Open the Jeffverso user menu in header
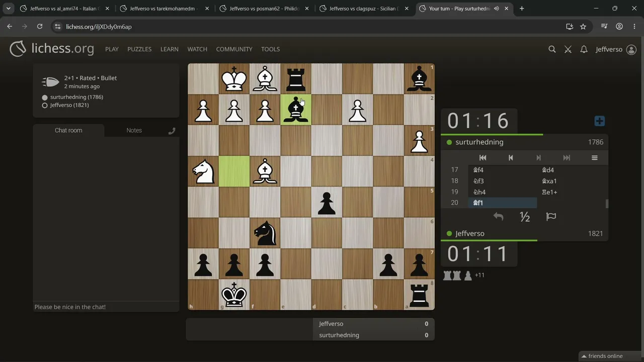Image resolution: width=644 pixels, height=362 pixels. point(616,49)
